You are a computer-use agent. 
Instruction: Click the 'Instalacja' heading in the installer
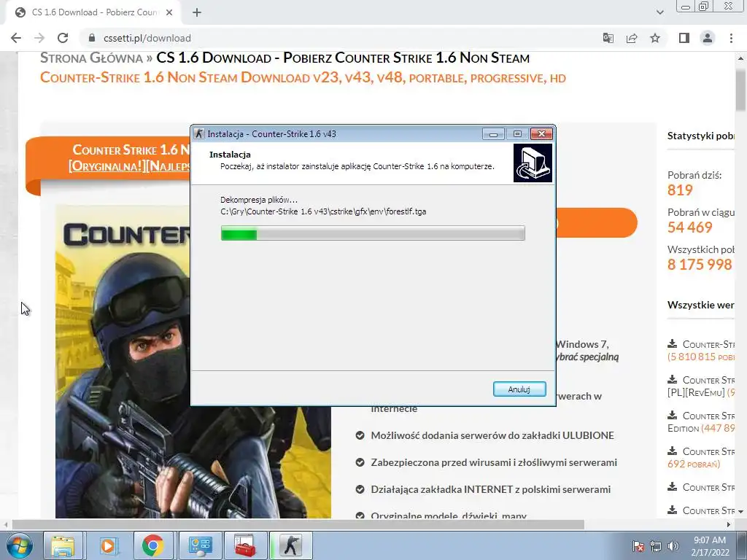(230, 155)
